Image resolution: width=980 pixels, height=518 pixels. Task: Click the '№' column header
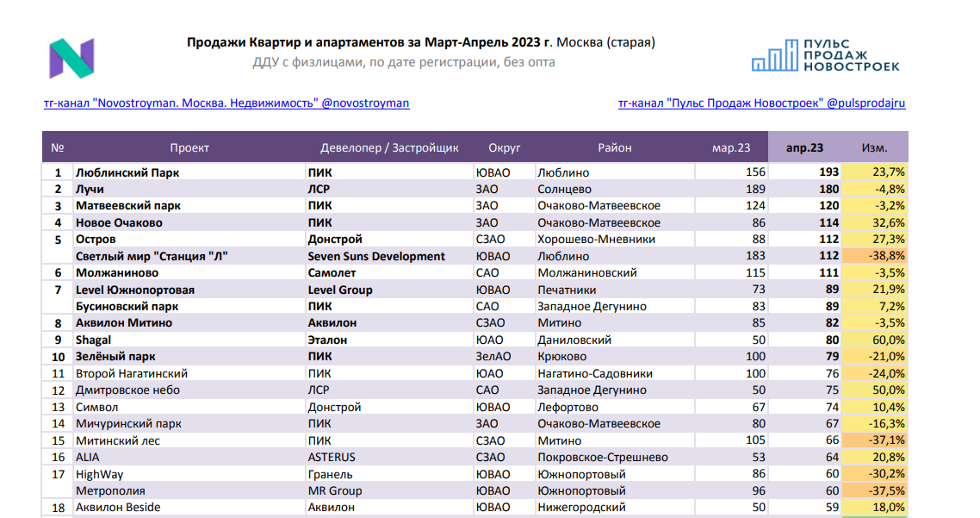(58, 147)
